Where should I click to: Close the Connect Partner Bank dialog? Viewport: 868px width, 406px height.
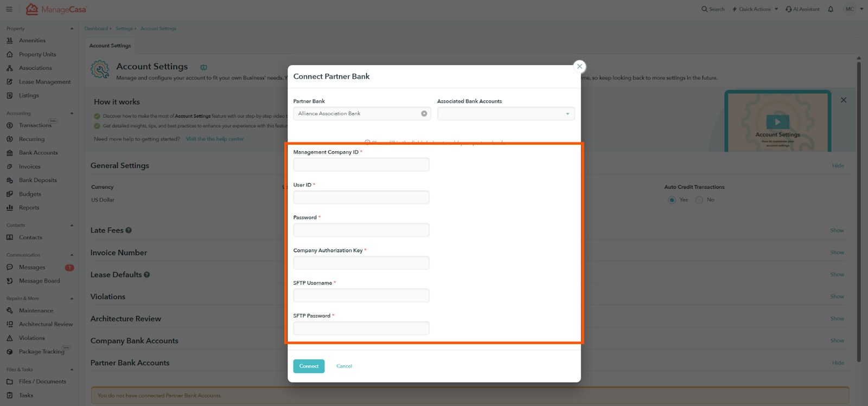tap(579, 67)
